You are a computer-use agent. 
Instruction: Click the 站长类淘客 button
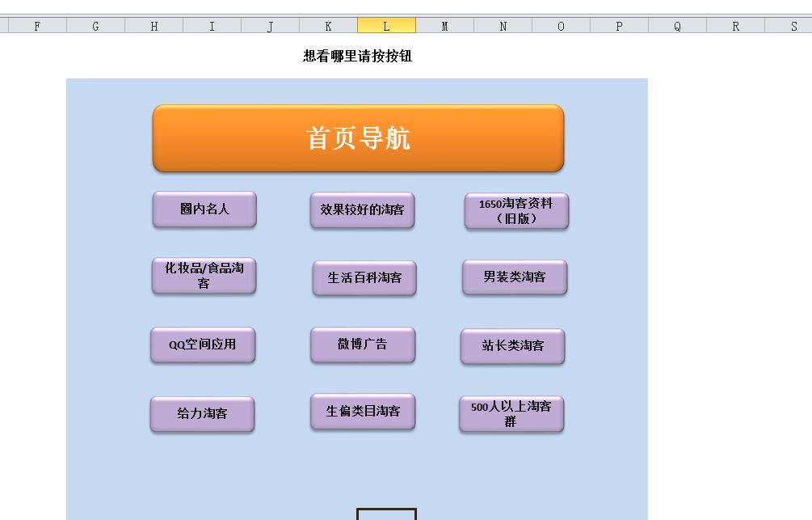(x=512, y=346)
